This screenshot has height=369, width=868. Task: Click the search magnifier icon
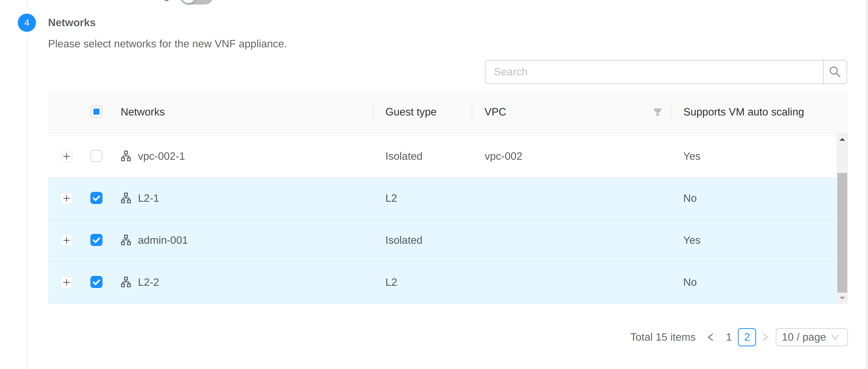tap(835, 72)
